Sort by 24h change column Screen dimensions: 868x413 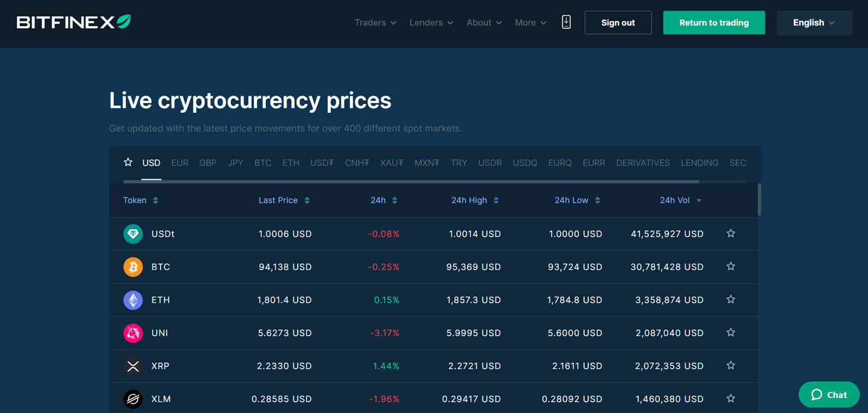[384, 200]
